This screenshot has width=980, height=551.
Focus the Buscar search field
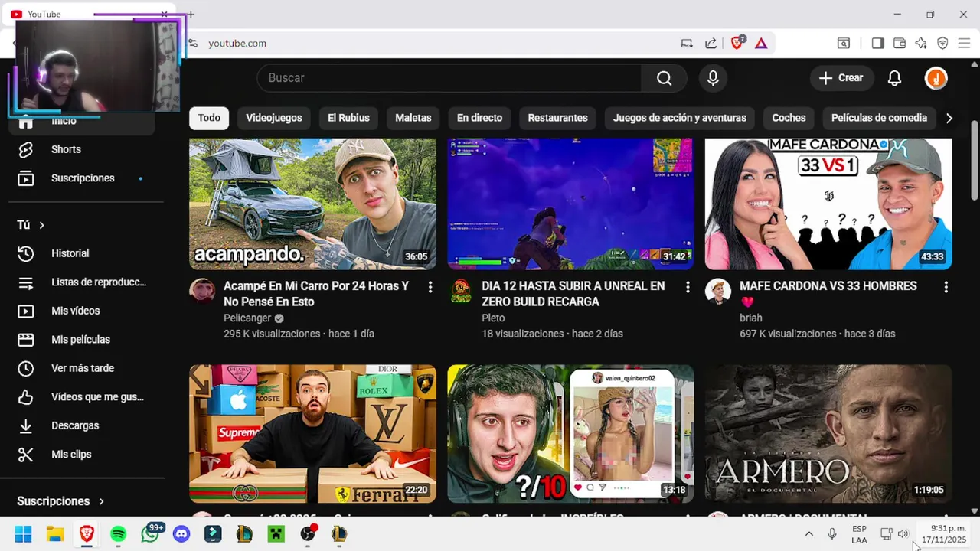449,78
